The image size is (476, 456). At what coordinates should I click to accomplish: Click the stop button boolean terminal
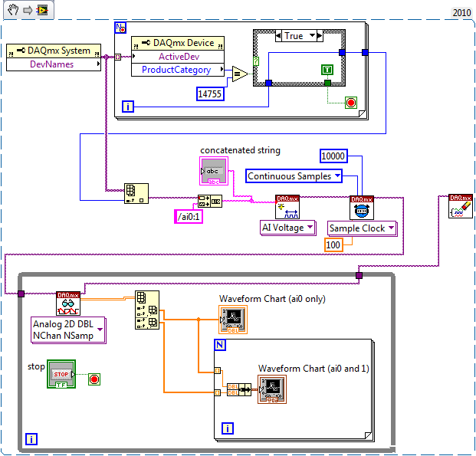(61, 374)
